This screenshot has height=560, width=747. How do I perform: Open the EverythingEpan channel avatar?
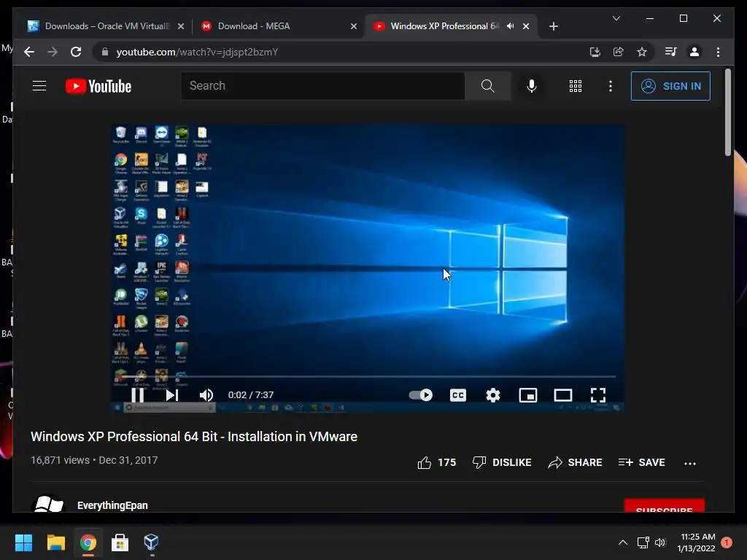tap(47, 504)
